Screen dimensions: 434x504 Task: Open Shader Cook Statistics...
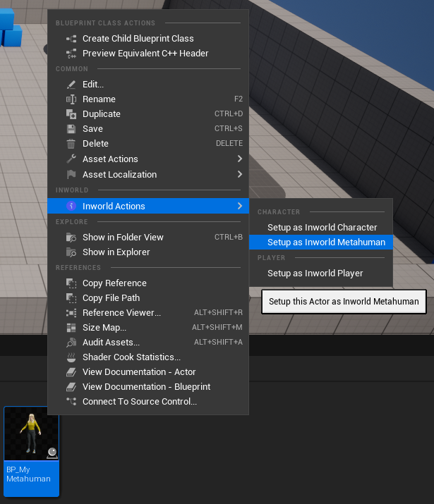(x=148, y=357)
